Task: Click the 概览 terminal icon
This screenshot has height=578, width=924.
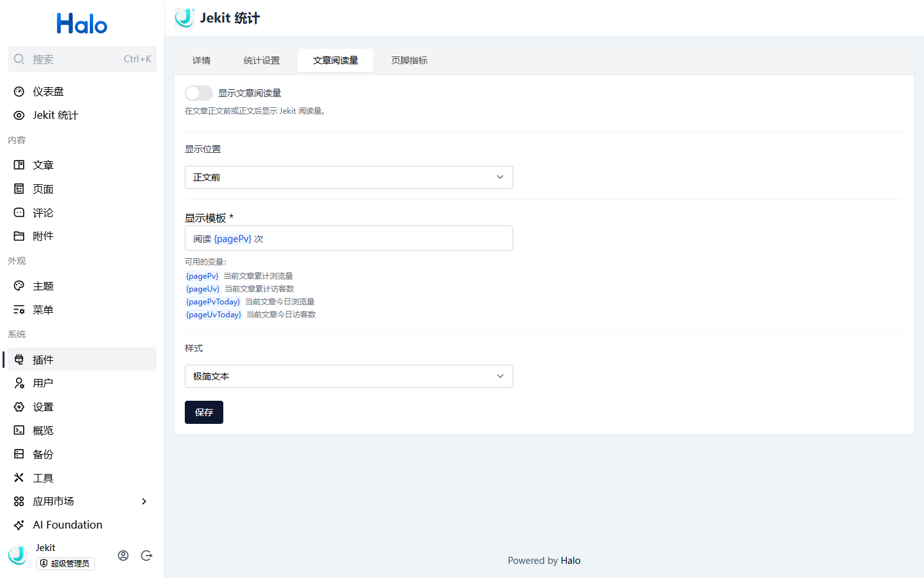Action: coord(19,430)
